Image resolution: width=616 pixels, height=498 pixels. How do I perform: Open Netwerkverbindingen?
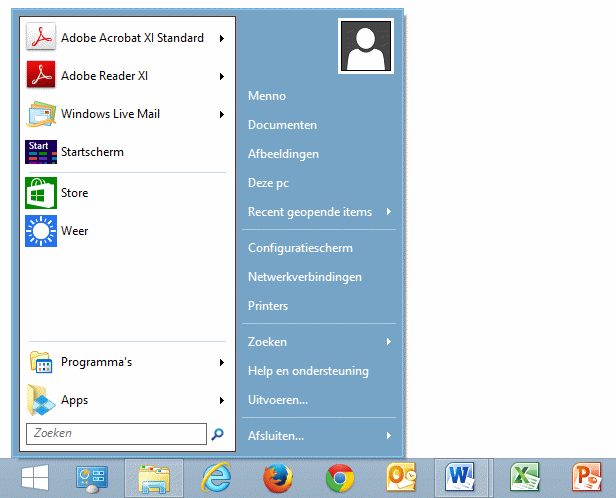click(304, 277)
